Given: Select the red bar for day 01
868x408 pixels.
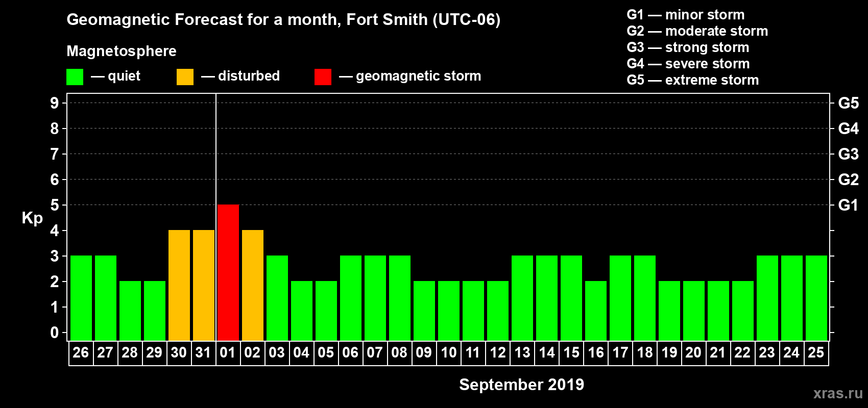Looking at the screenshot, I should pyautogui.click(x=228, y=272).
